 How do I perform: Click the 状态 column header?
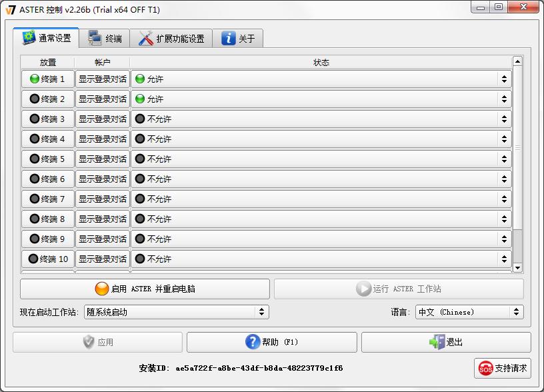(x=321, y=63)
